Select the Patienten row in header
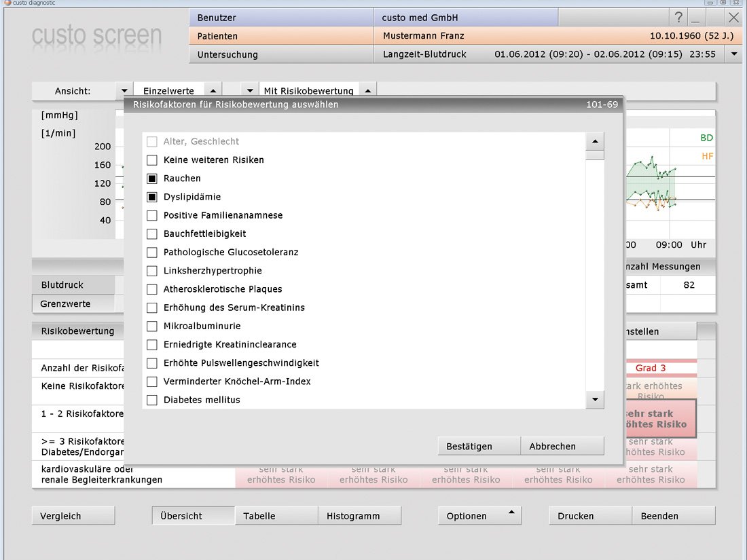The width and height of the screenshot is (747, 560). coord(280,35)
